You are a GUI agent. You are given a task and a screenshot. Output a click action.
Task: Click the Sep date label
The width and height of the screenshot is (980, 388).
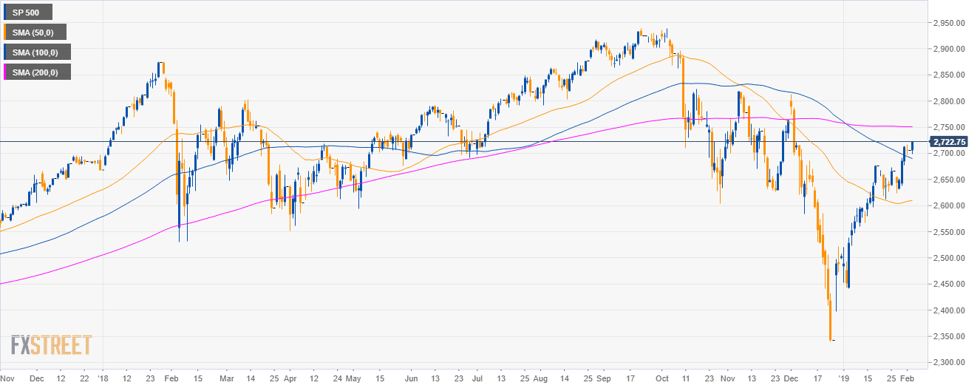[x=604, y=376]
